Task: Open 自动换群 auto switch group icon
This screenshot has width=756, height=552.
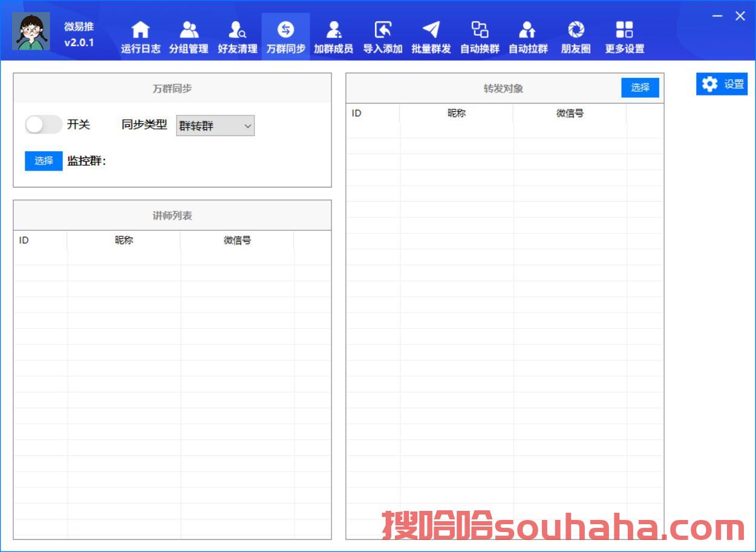Action: click(480, 30)
